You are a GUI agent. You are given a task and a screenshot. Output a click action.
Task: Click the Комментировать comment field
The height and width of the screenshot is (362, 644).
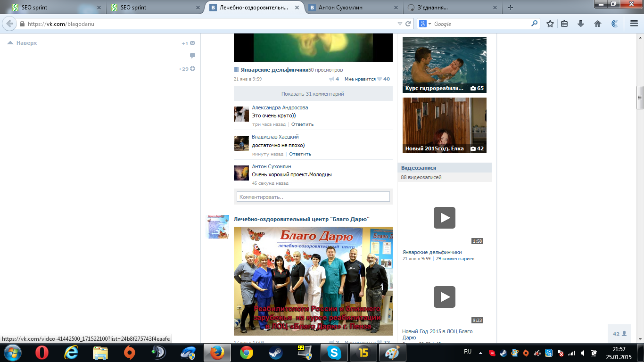313,197
